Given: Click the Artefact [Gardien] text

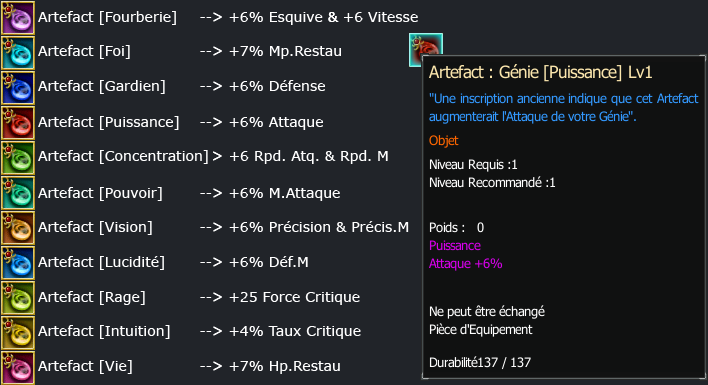Looking at the screenshot, I should tap(102, 86).
